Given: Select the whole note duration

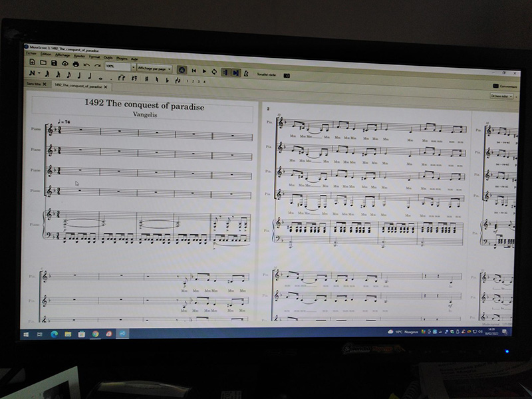Looking at the screenshot, I should pos(100,78).
